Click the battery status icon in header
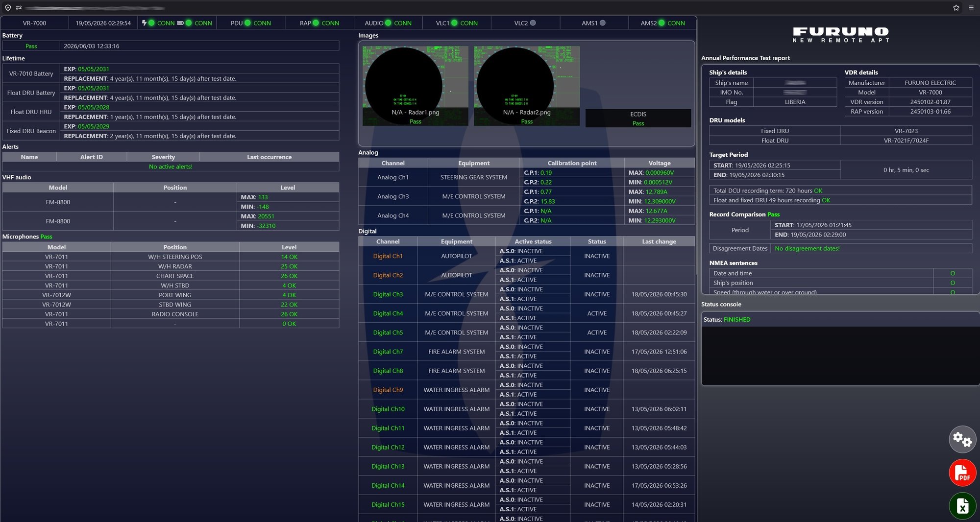This screenshot has width=980, height=522. point(180,23)
